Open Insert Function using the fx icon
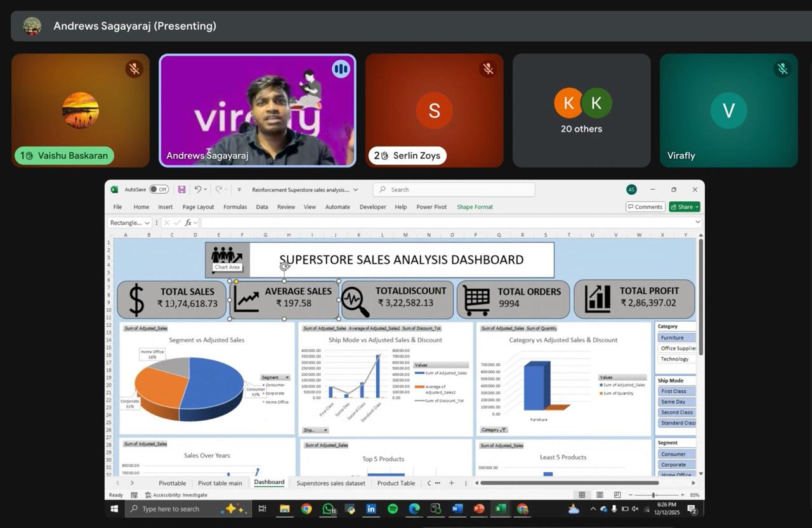This screenshot has height=528, width=812. (188, 223)
